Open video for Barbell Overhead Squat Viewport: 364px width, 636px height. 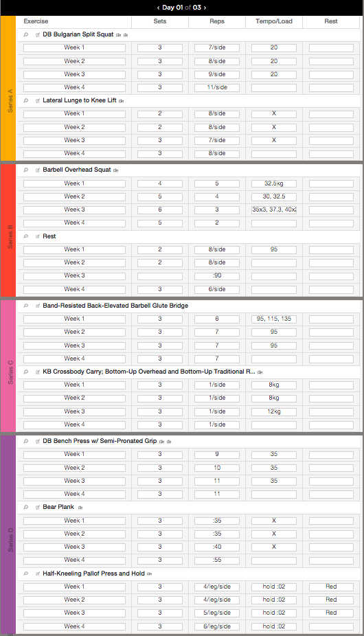(x=115, y=170)
